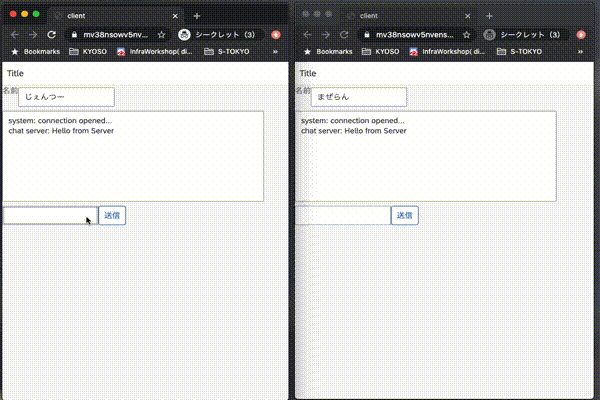This screenshot has width=600, height=400.
Task: Open KYOSO bookmark folder in right window
Action: coord(381,52)
